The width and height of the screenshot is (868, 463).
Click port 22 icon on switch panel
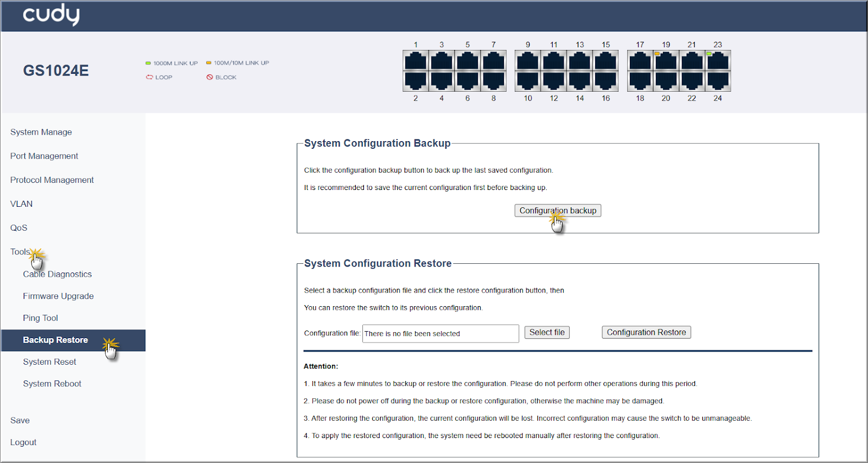[692, 81]
